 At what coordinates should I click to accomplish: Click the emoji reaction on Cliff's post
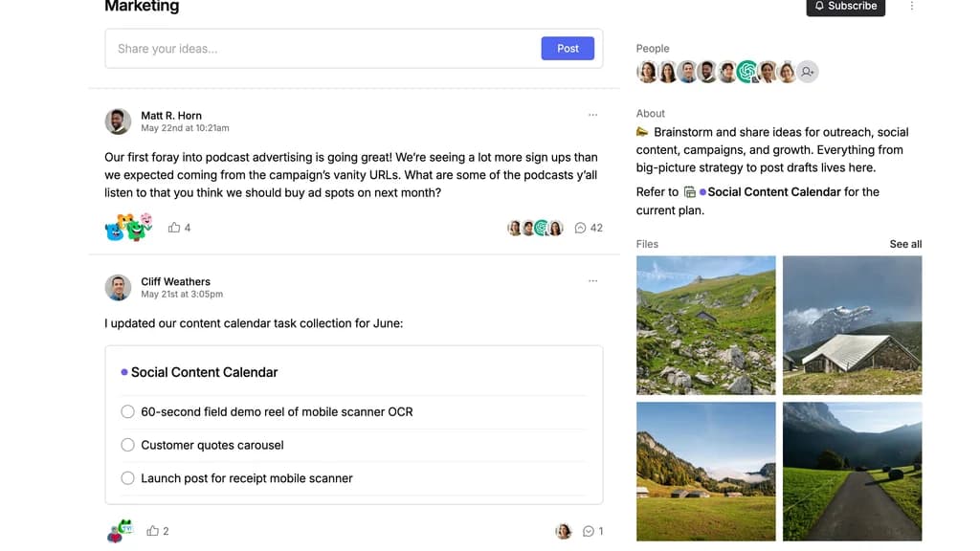pyautogui.click(x=119, y=531)
